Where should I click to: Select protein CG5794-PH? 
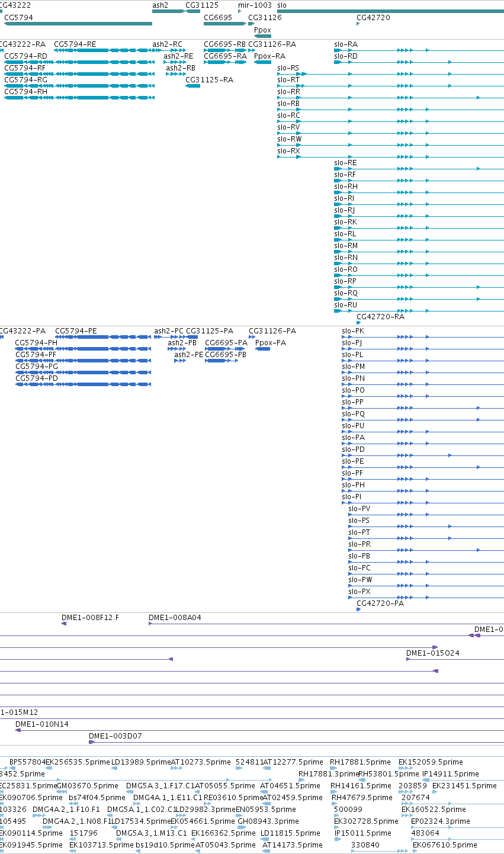point(36,343)
